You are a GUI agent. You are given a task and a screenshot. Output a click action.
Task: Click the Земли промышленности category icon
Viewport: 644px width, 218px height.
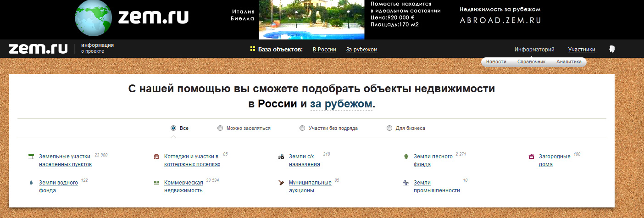[406, 183]
